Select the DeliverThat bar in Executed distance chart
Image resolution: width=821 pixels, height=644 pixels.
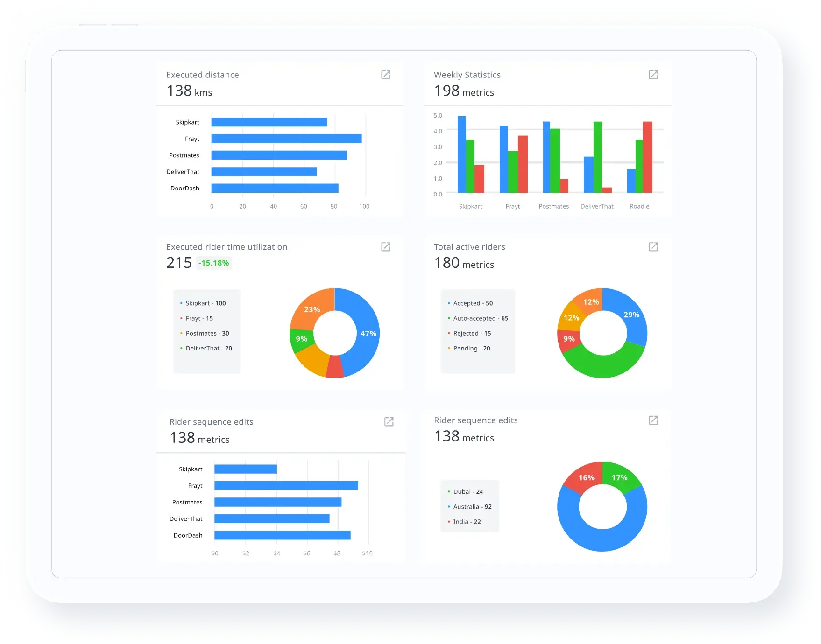coord(264,172)
